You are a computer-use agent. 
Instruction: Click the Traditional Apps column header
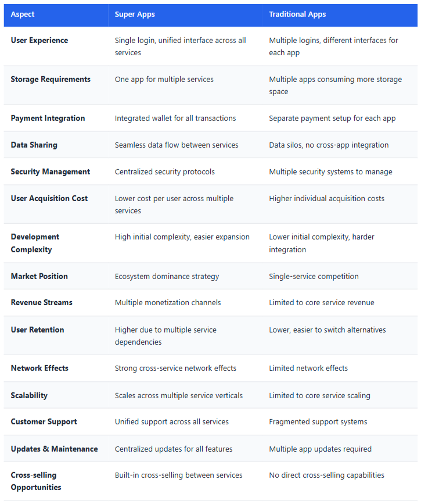pos(297,15)
